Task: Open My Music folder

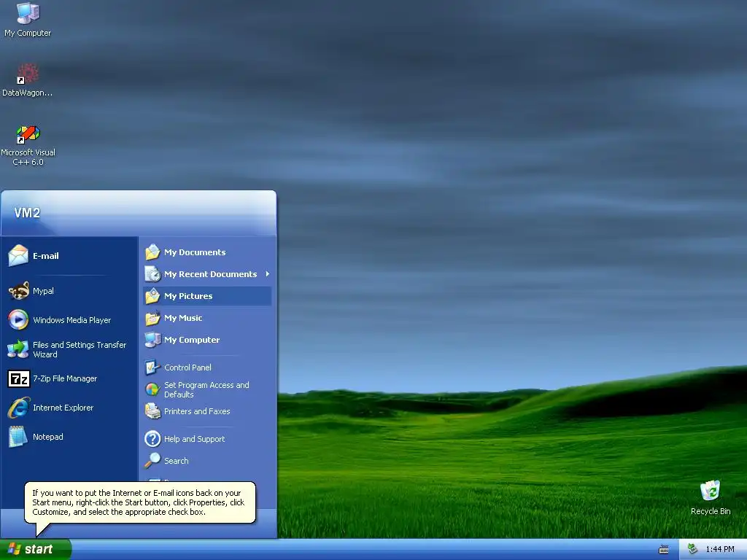Action: click(x=207, y=318)
